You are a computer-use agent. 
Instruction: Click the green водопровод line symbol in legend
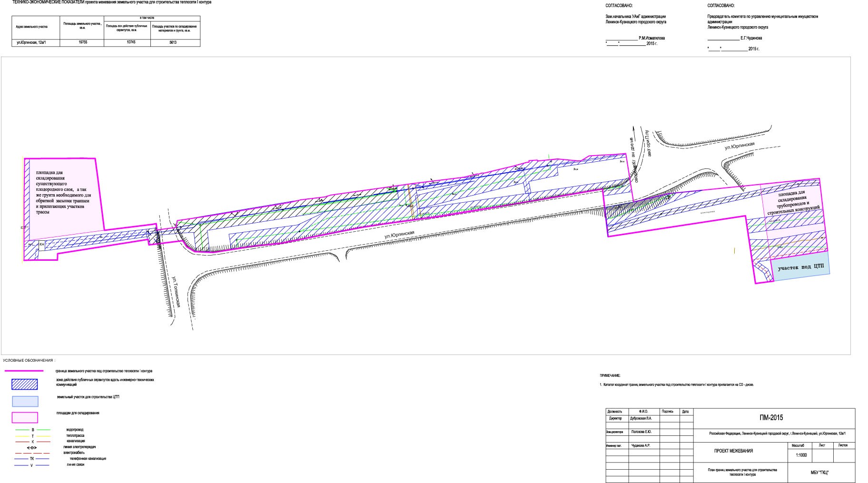pyautogui.click(x=32, y=430)
